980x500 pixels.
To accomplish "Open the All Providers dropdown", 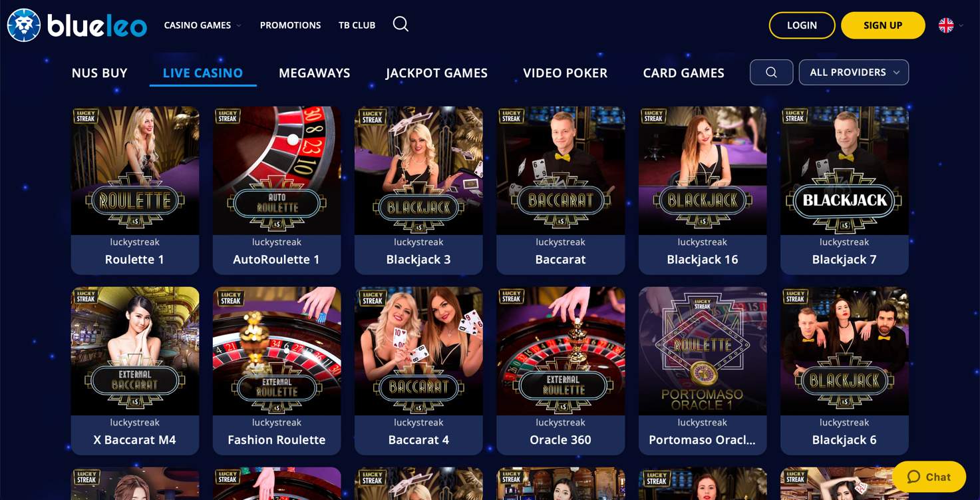I will (854, 73).
